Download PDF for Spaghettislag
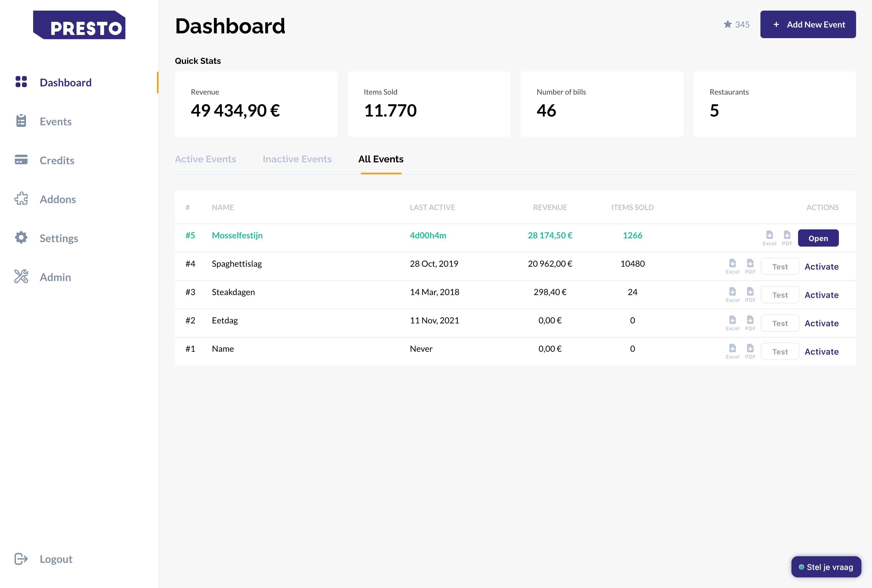This screenshot has height=588, width=872. (750, 266)
